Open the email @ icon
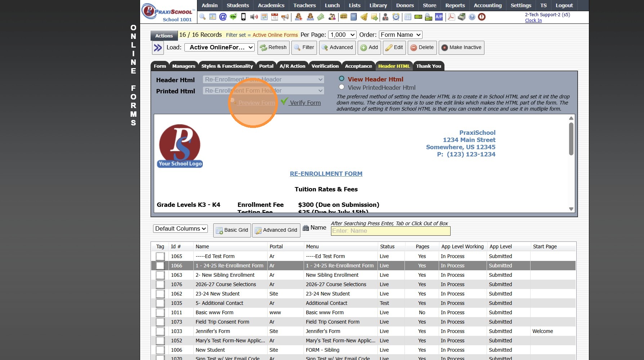Viewport: 644px width, 360px height. click(x=223, y=17)
